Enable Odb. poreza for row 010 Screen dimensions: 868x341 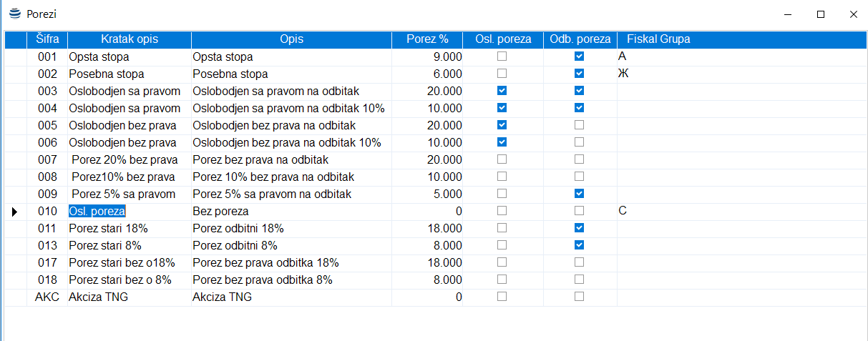click(580, 211)
